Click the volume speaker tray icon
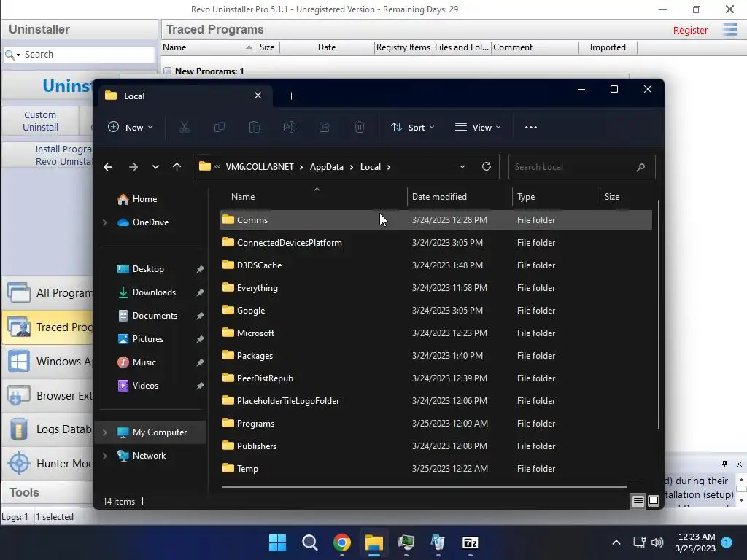 click(x=657, y=542)
